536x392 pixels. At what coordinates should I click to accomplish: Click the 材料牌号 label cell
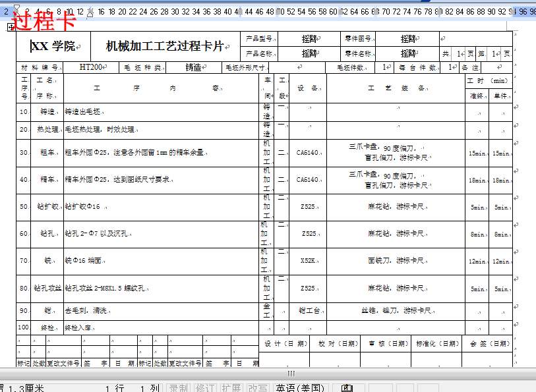click(x=40, y=68)
